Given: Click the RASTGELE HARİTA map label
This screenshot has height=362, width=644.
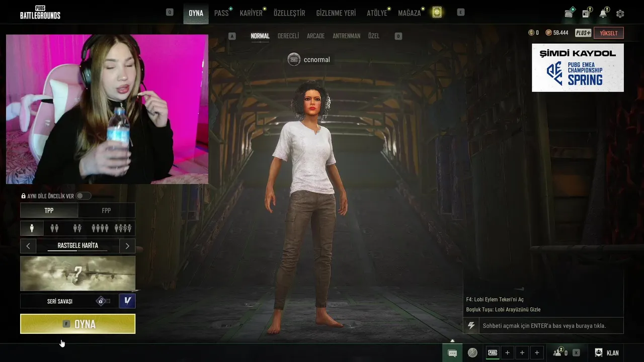Looking at the screenshot, I should point(78,246).
